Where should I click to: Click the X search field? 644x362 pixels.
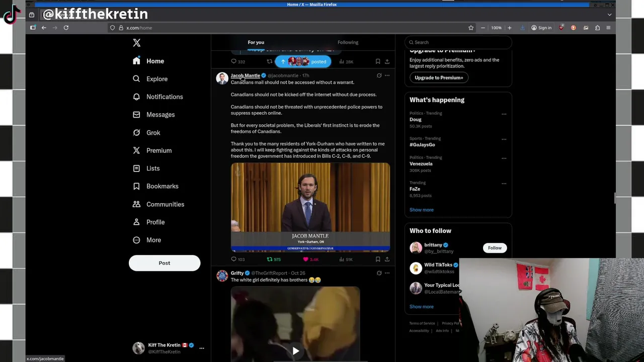point(458,42)
